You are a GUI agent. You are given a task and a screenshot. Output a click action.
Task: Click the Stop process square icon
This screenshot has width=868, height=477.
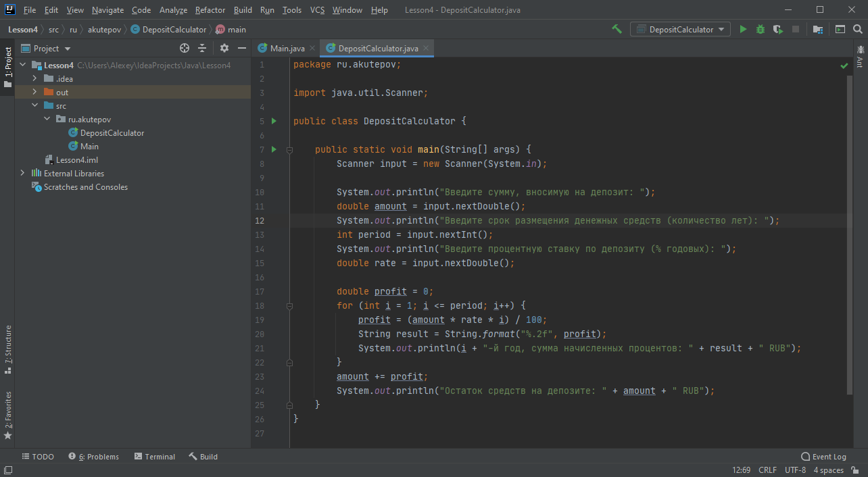coord(796,29)
